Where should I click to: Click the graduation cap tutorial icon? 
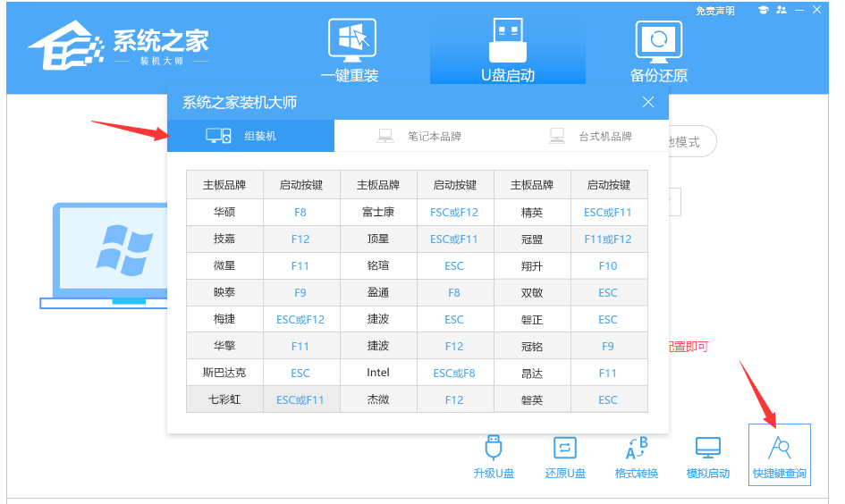click(x=763, y=10)
